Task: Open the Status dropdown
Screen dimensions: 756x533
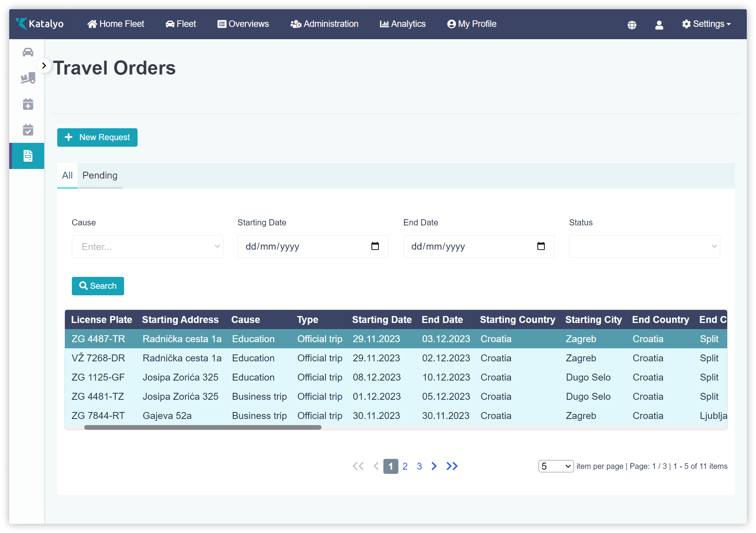Action: tap(644, 247)
